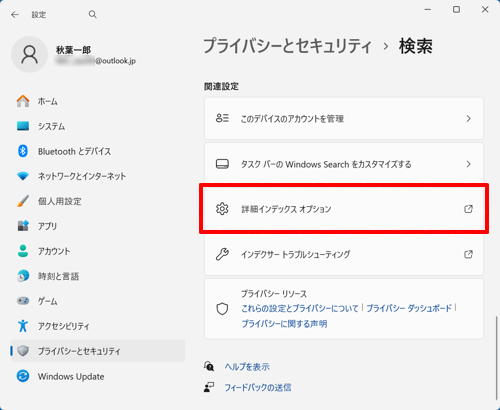Click the アプリ apps icon
500x410 pixels.
(x=23, y=226)
